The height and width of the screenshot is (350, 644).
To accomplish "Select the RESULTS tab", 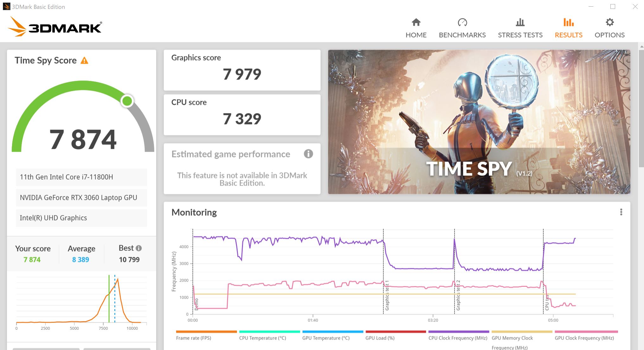I will click(x=569, y=28).
